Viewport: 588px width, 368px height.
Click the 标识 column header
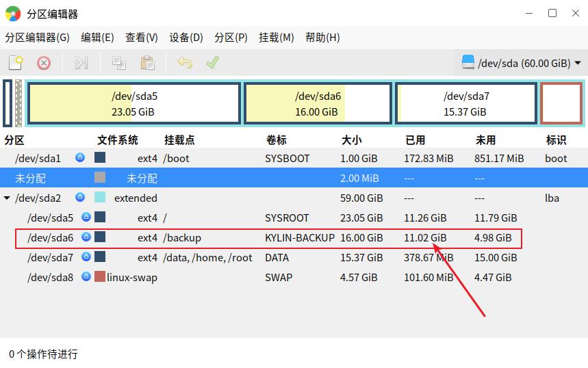click(556, 140)
